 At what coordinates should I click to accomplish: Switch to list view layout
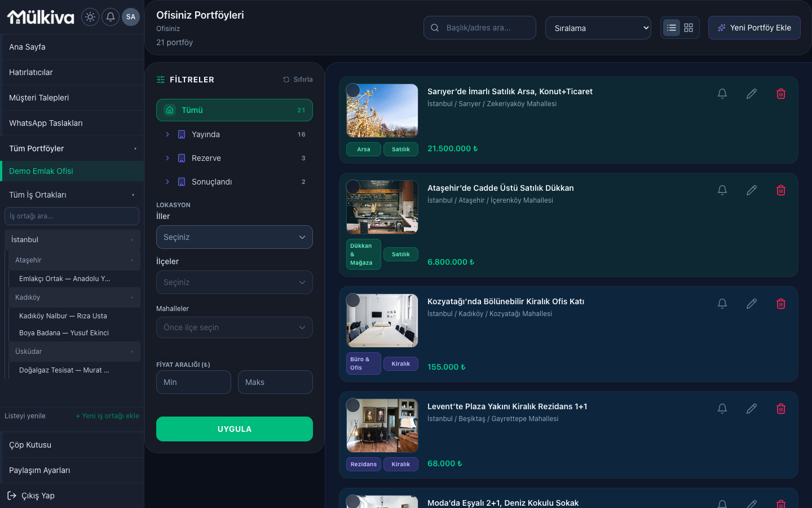pyautogui.click(x=672, y=28)
